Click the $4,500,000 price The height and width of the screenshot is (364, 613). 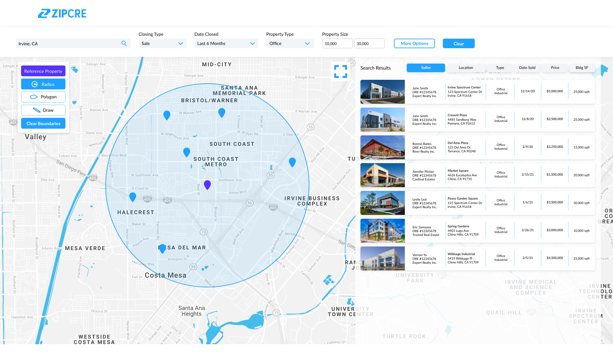[555, 258]
